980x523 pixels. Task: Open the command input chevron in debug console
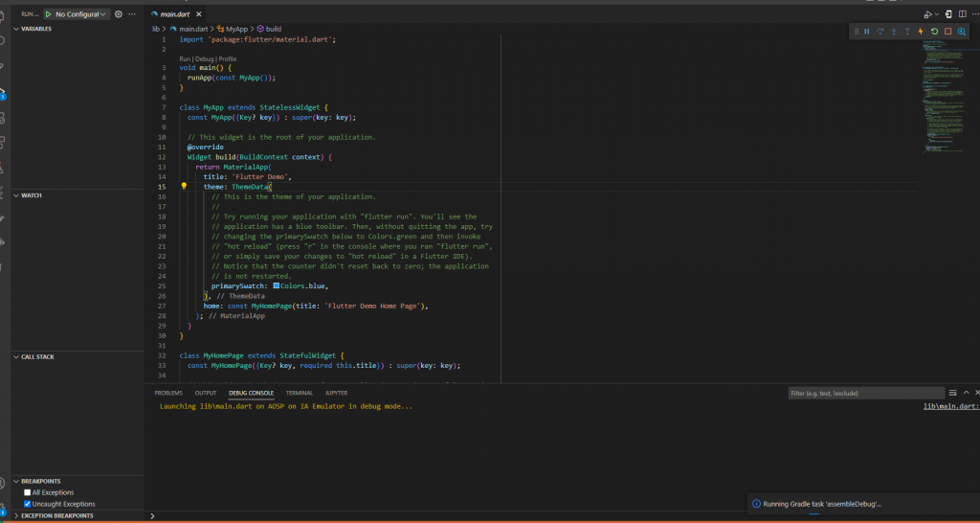pos(152,516)
